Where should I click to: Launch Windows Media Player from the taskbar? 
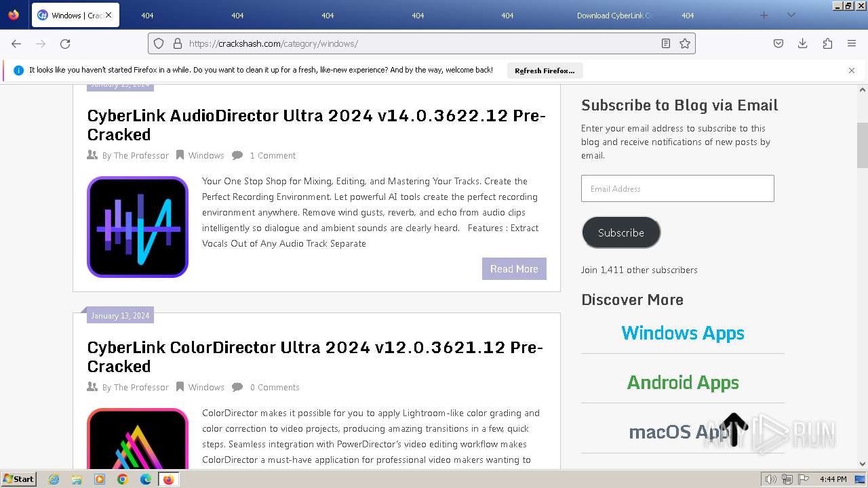[x=100, y=479]
